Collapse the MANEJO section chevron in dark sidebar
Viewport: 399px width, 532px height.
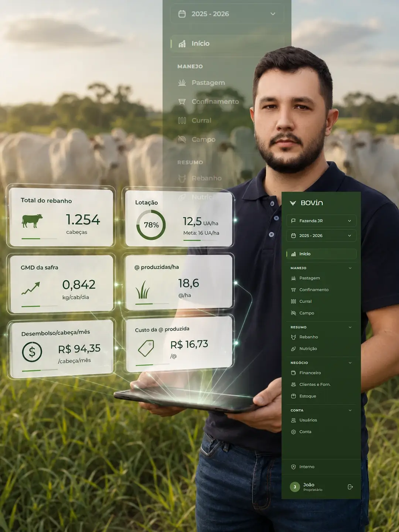pyautogui.click(x=350, y=268)
